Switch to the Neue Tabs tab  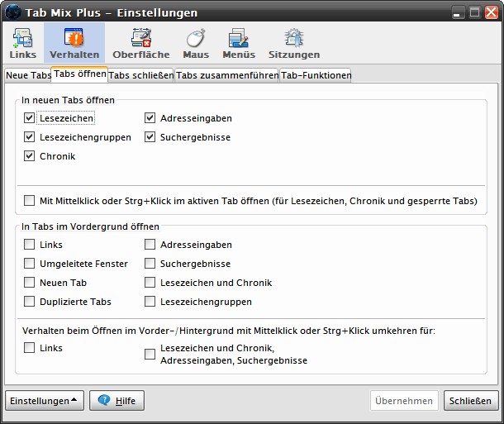tap(28, 75)
